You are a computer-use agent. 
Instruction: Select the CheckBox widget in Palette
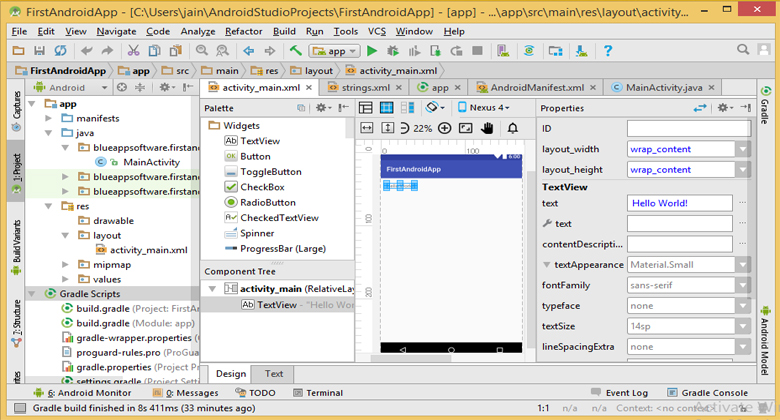tap(262, 187)
